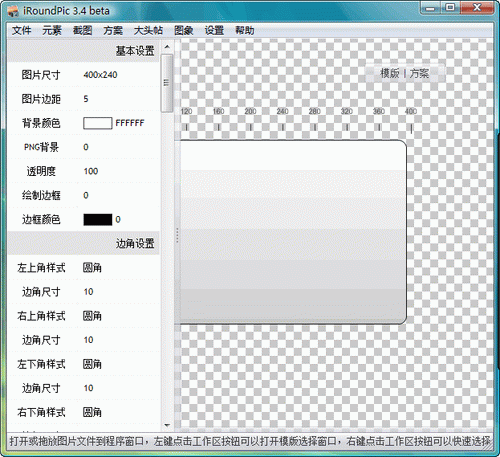Open the 大头帖 menu

pos(148,30)
